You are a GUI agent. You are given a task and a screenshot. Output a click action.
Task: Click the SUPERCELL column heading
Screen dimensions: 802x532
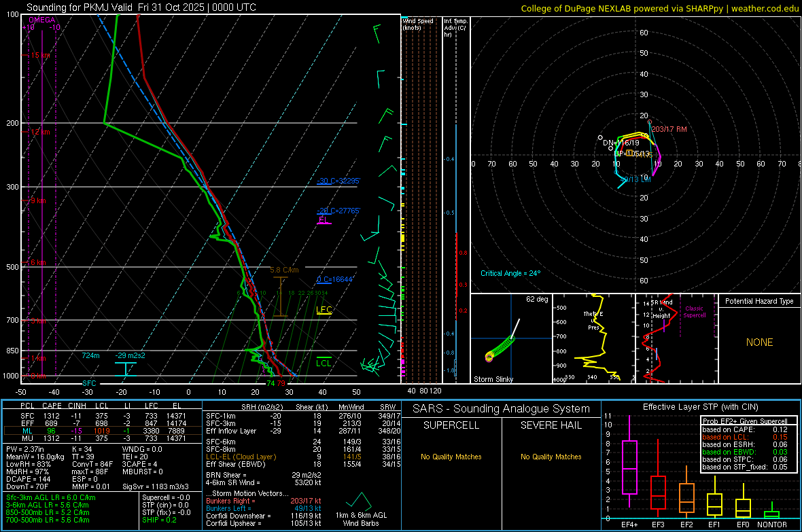point(451,425)
